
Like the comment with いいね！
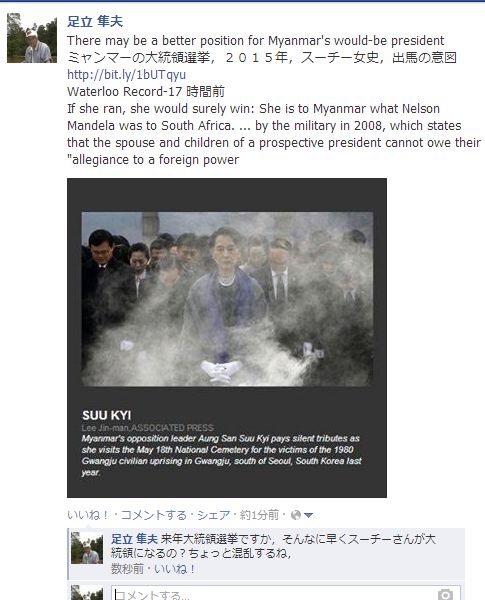tap(175, 569)
